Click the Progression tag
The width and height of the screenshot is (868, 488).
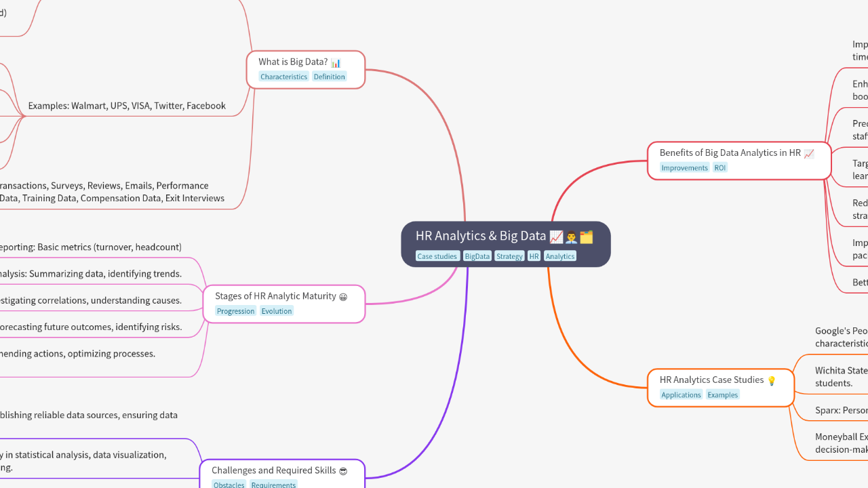coord(236,311)
